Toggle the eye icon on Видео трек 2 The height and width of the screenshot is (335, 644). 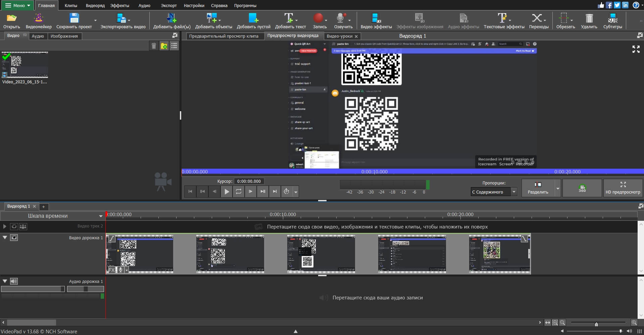[14, 226]
